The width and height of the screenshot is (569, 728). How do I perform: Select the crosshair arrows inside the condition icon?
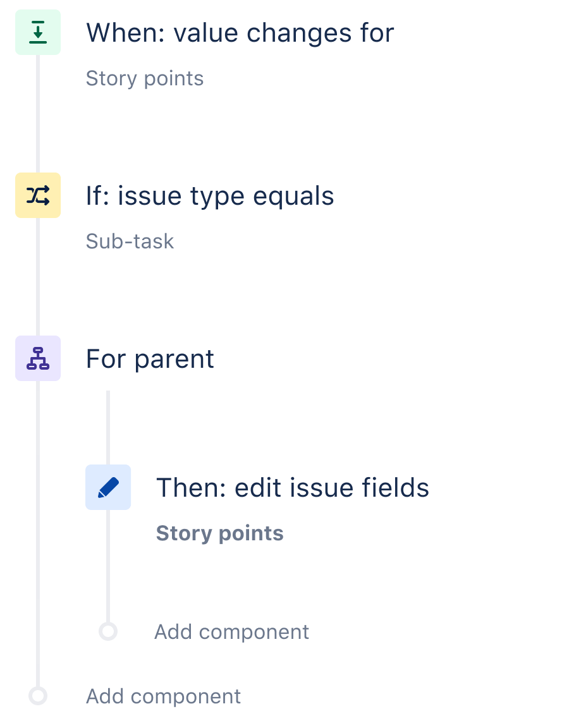[x=38, y=195]
